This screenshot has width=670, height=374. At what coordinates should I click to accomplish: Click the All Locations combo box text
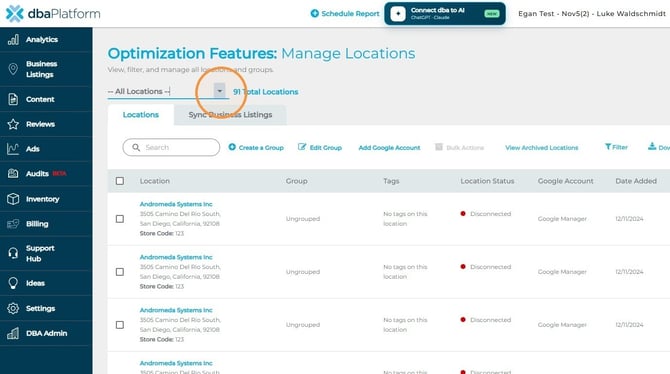click(139, 91)
